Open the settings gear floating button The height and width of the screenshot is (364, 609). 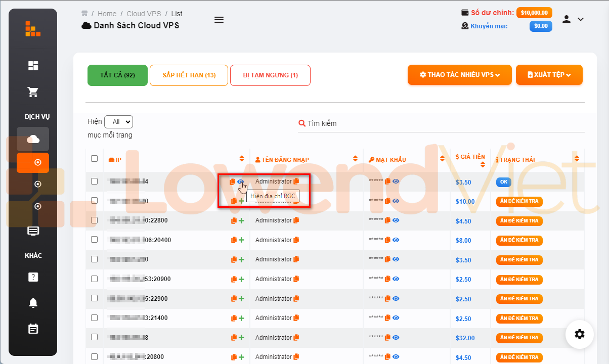[x=580, y=334]
